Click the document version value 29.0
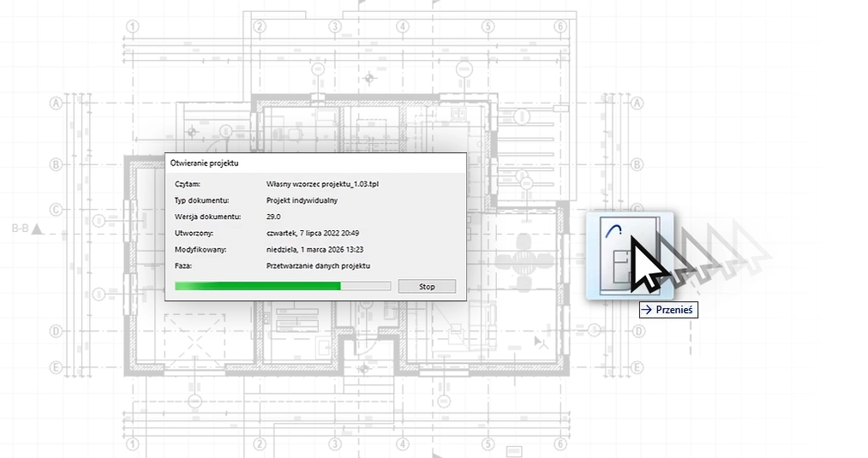This screenshot has height=458, width=868. tap(276, 217)
